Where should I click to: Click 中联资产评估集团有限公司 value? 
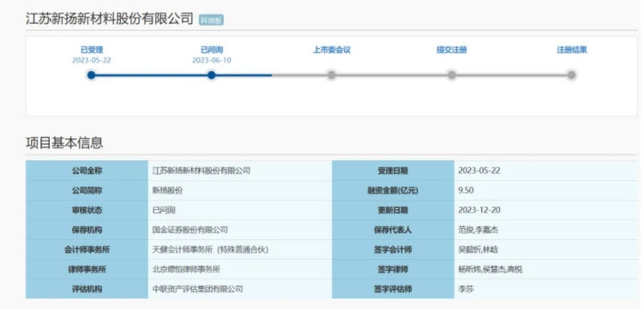coord(197,289)
